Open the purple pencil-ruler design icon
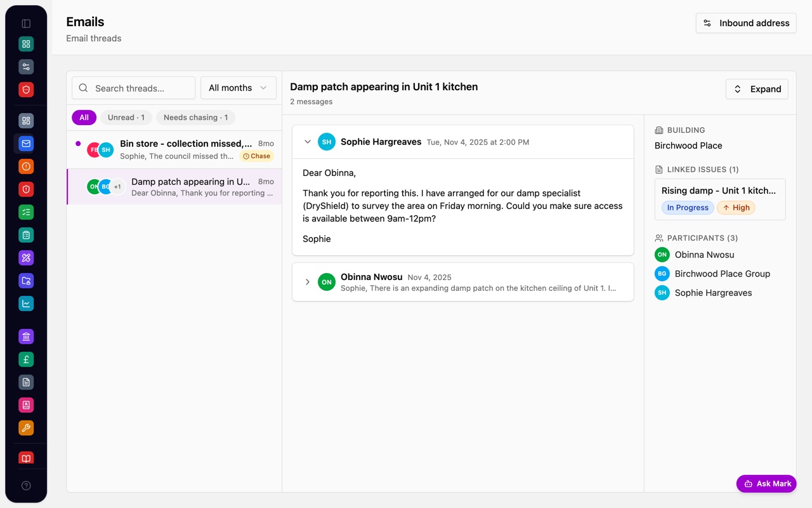This screenshot has height=508, width=812. coord(26,258)
